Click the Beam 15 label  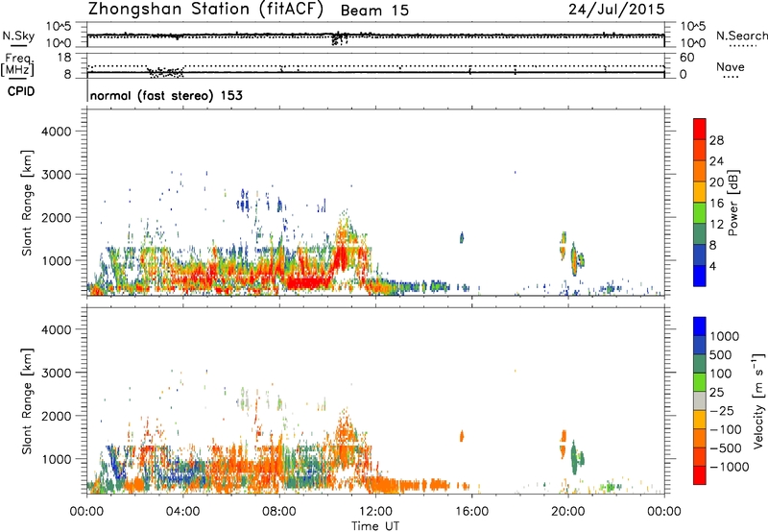click(x=374, y=11)
